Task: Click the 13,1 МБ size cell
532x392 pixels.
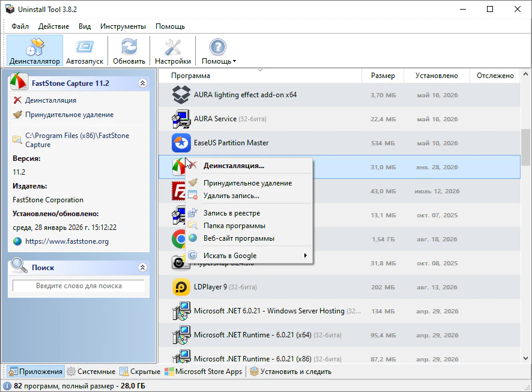Action: click(x=383, y=216)
